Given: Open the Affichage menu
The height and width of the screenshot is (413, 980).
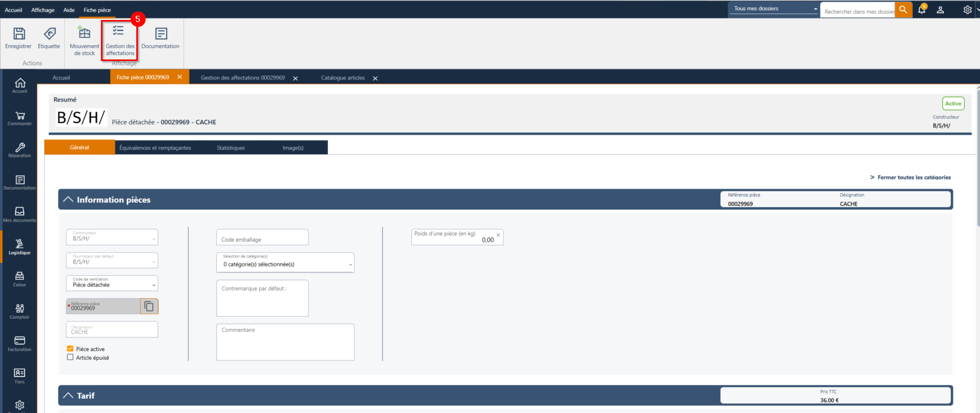Looking at the screenshot, I should 43,10.
